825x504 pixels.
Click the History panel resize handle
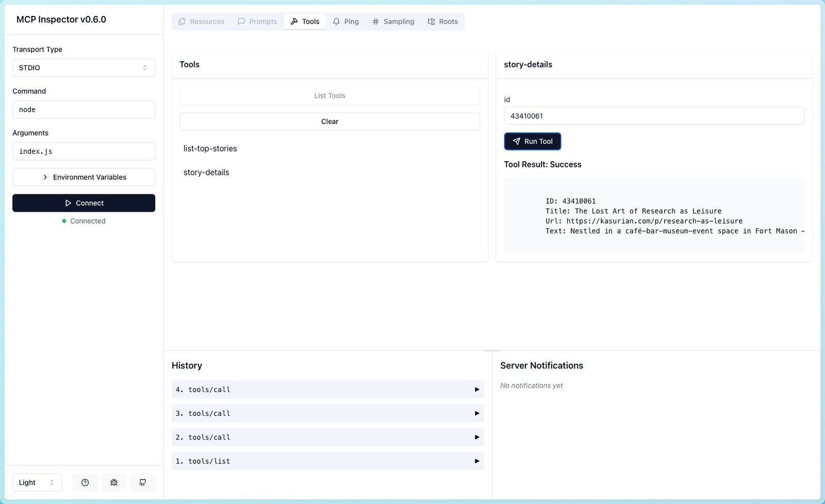tap(492, 350)
